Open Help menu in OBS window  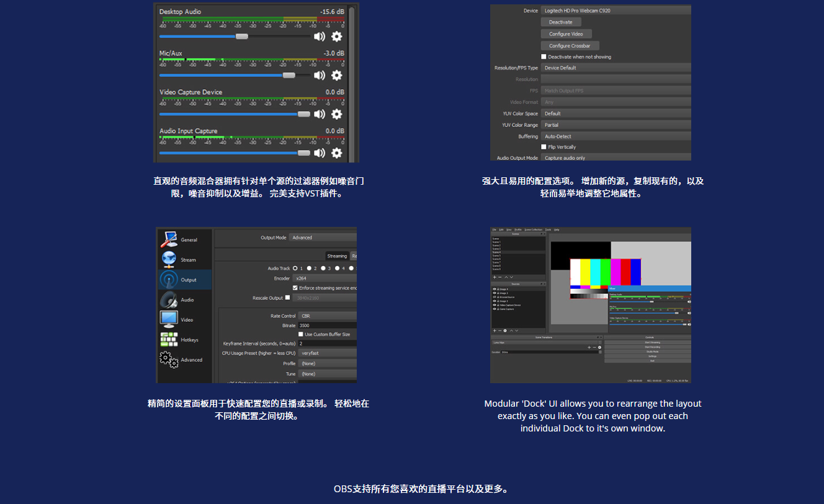(557, 229)
